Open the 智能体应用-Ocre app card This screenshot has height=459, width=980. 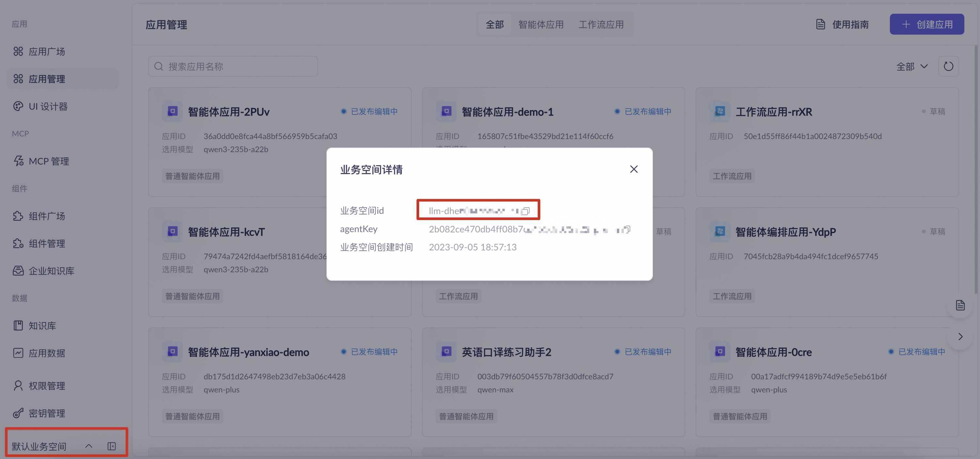pyautogui.click(x=773, y=352)
